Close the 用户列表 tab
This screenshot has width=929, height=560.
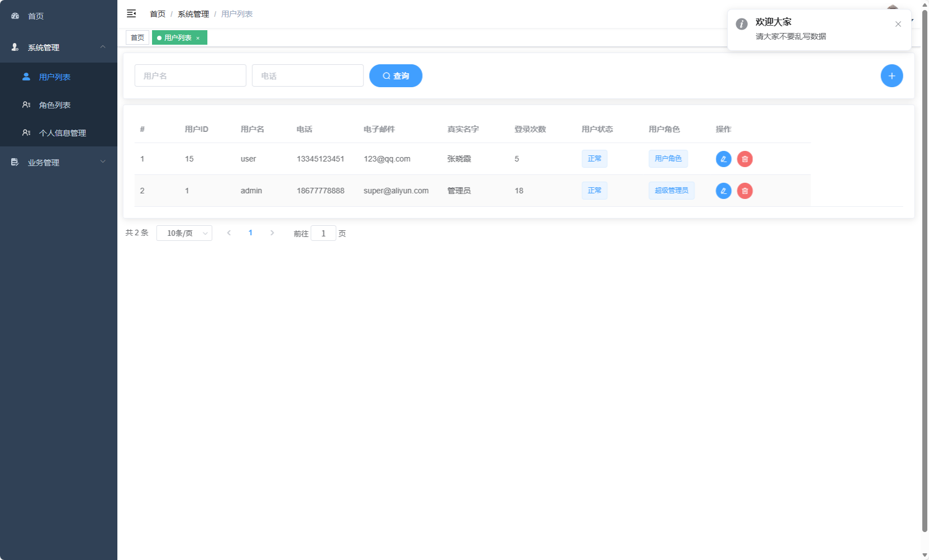[198, 38]
